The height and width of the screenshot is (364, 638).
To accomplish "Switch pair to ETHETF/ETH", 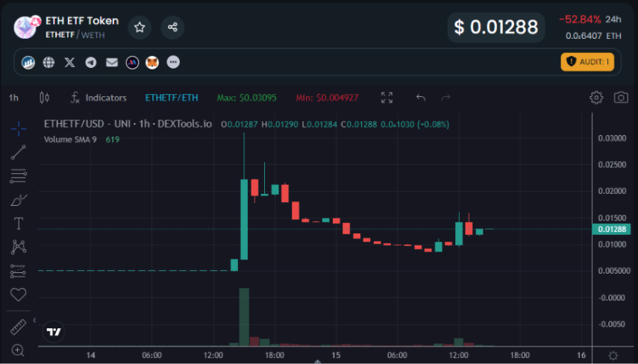I will [x=172, y=98].
